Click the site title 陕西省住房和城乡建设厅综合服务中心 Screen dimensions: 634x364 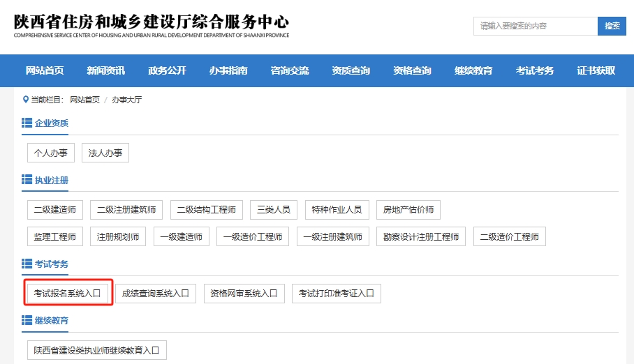[152, 22]
